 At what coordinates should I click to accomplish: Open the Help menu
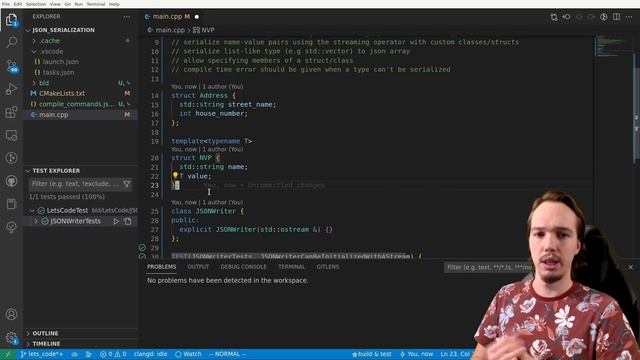point(114,4)
